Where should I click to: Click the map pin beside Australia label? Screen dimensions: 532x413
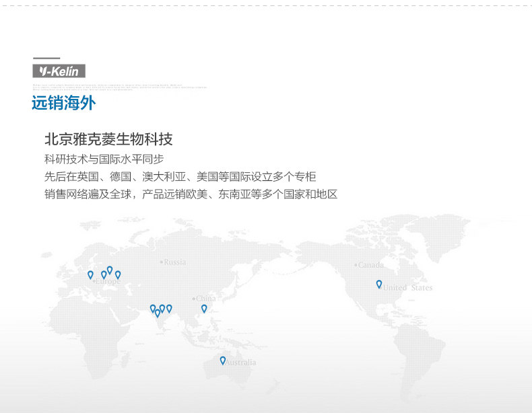[x=223, y=361]
